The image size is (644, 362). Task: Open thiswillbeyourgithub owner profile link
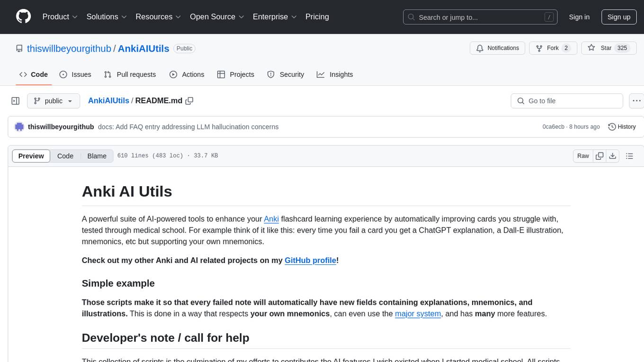click(x=69, y=48)
